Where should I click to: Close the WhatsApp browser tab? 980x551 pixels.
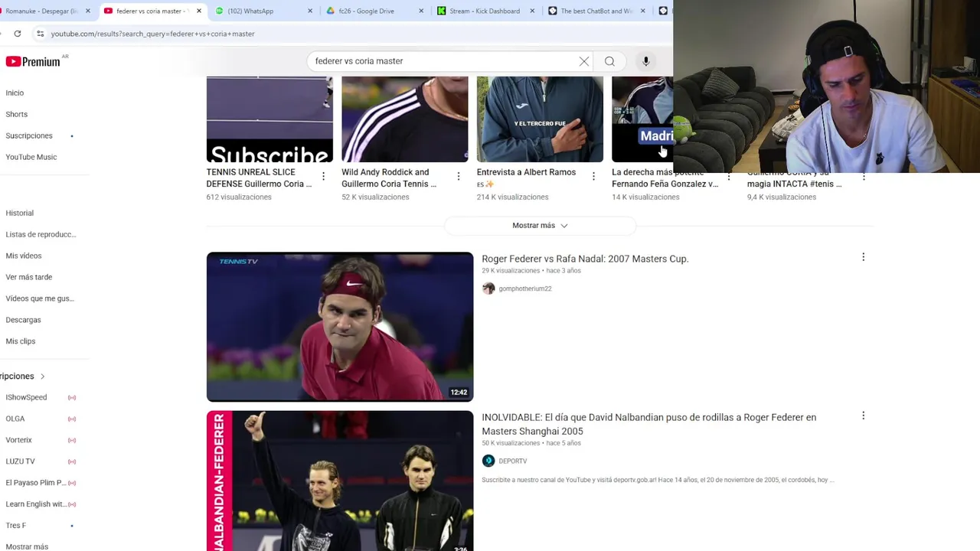(309, 11)
